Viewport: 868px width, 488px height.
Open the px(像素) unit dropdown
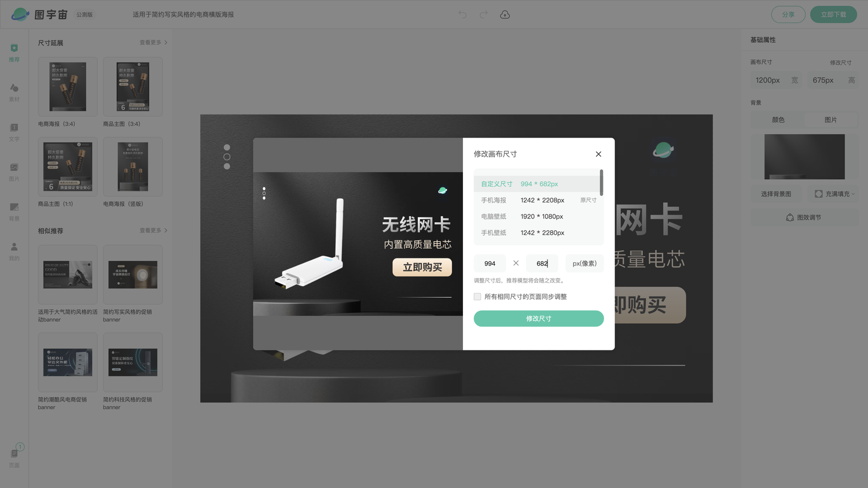click(584, 263)
